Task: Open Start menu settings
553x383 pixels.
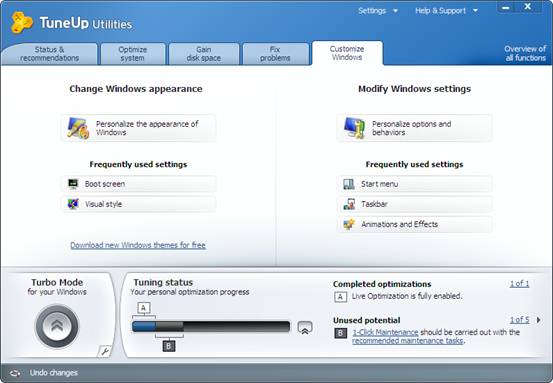Action: pyautogui.click(x=414, y=184)
